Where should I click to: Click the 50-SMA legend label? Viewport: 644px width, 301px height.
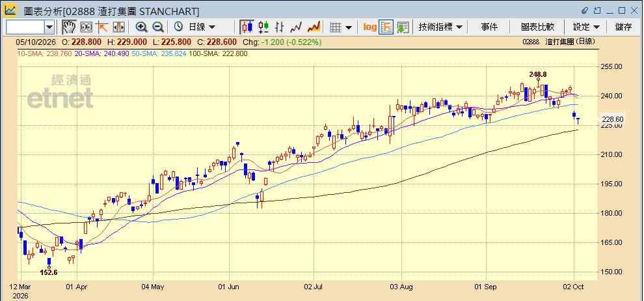coord(159,53)
